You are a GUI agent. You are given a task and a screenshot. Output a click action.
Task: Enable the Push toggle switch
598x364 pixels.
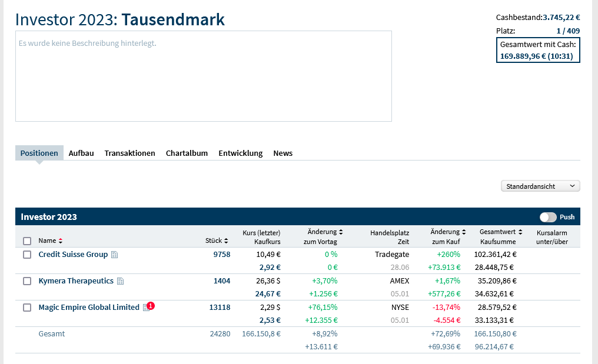pos(548,217)
